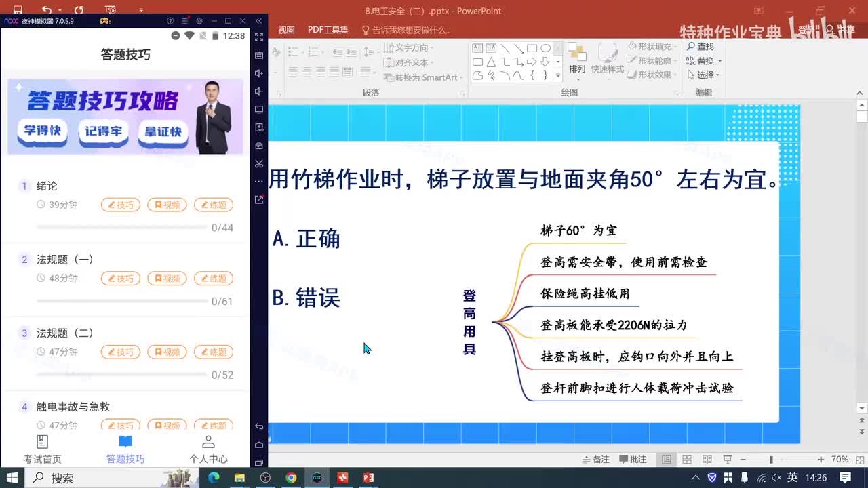
Task: Open more Nox sidebar tools (three dots)
Action: point(259,182)
